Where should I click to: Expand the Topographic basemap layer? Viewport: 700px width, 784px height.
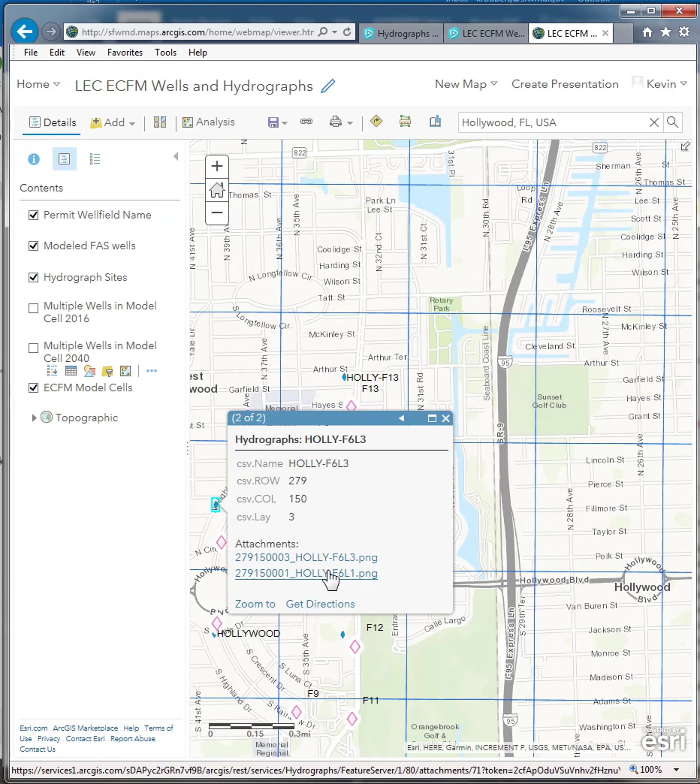[x=34, y=418]
